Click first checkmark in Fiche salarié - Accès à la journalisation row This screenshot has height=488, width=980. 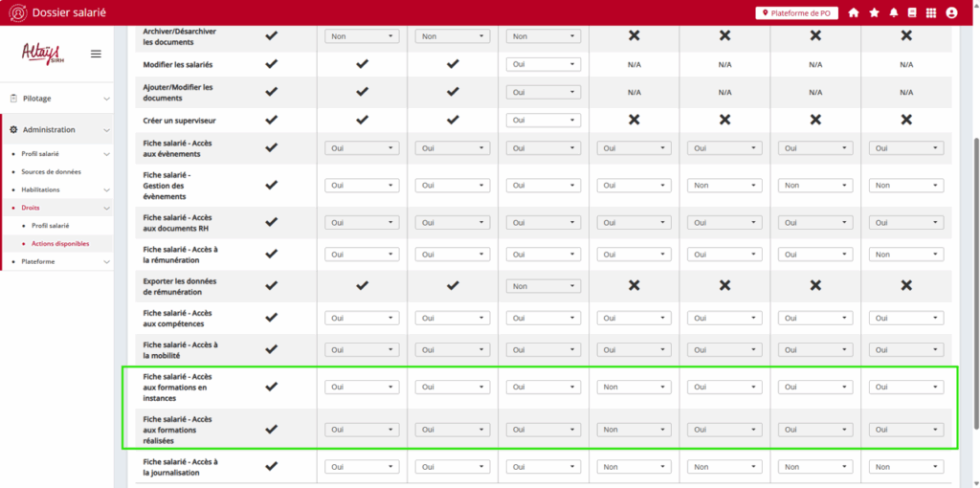[x=272, y=466]
